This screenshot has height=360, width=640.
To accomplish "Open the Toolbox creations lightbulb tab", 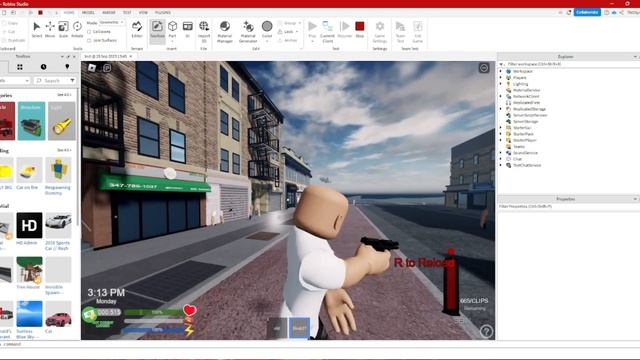I will pos(67,67).
